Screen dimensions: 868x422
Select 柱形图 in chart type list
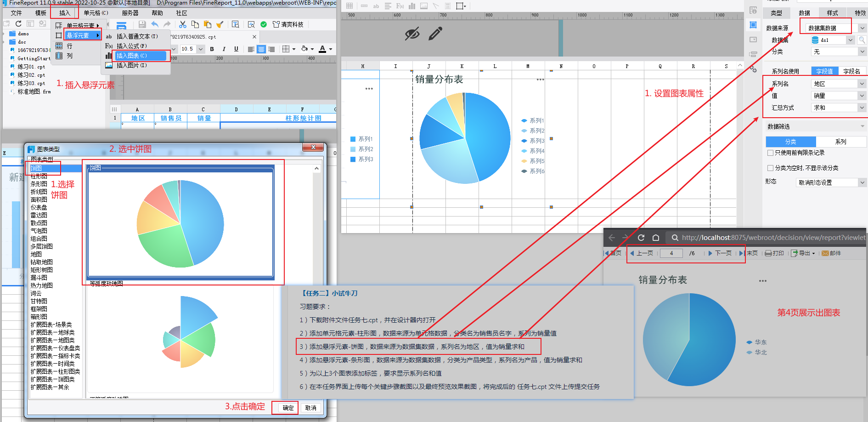pos(39,176)
